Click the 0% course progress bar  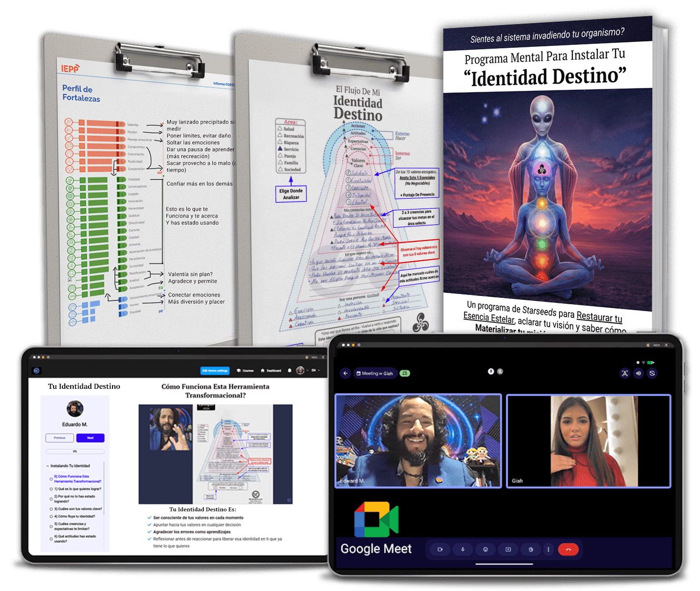(75, 451)
